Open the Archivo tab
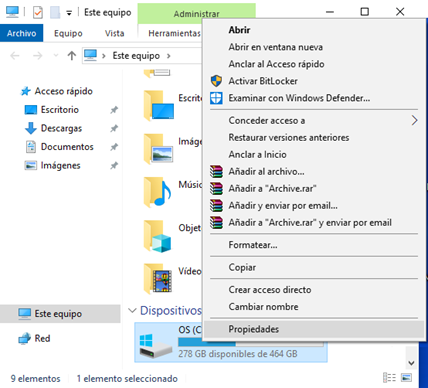The height and width of the screenshot is (388, 428). [21, 33]
